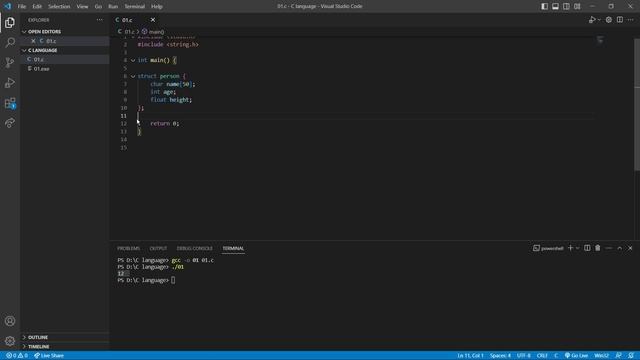Toggle the primary side bar layout
Image resolution: width=640 pixels, height=360 pixels.
[x=544, y=6]
